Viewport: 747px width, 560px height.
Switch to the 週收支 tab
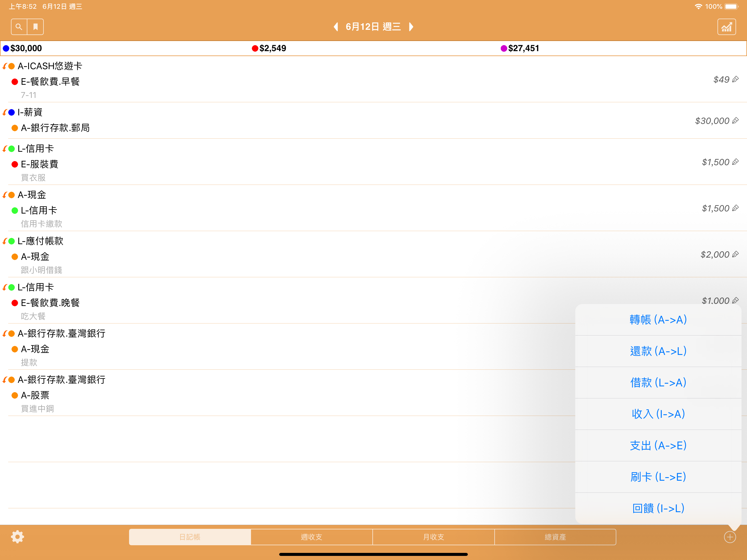click(312, 537)
